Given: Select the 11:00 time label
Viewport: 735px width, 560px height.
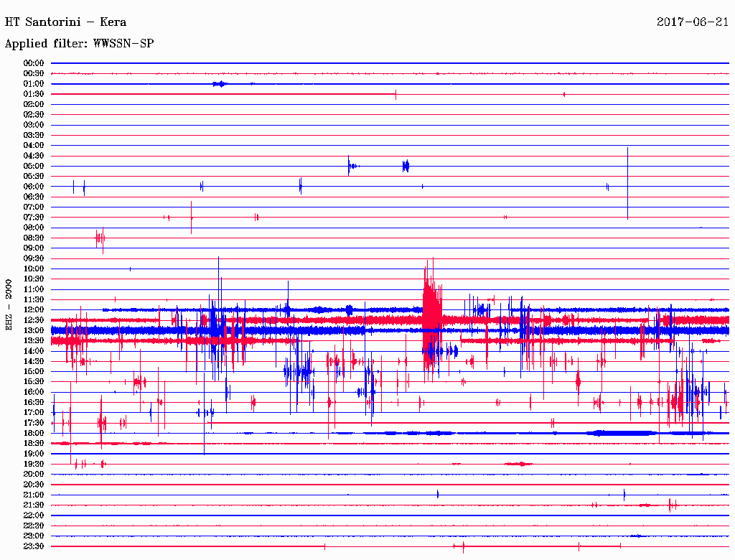Looking at the screenshot, I should (33, 289).
